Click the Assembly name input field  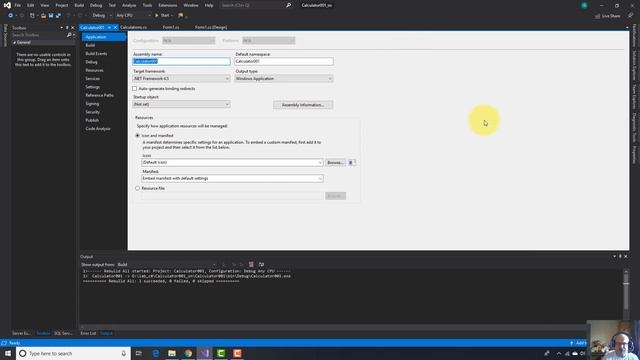pos(182,61)
